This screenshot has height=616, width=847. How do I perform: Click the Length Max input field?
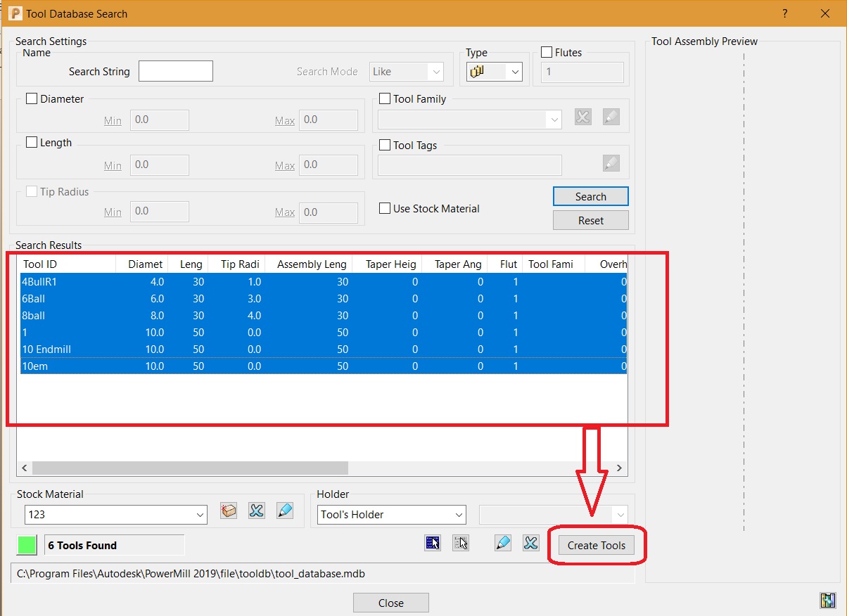point(329,165)
